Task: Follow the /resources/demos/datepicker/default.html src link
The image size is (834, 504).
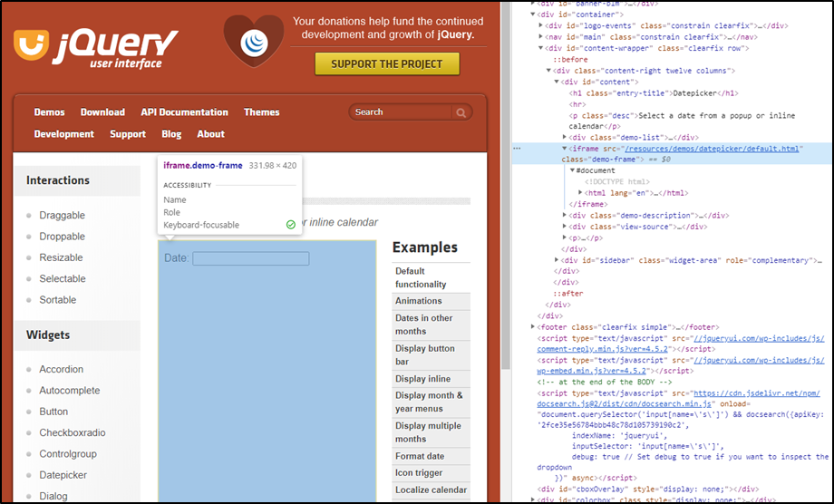Action: (713, 149)
